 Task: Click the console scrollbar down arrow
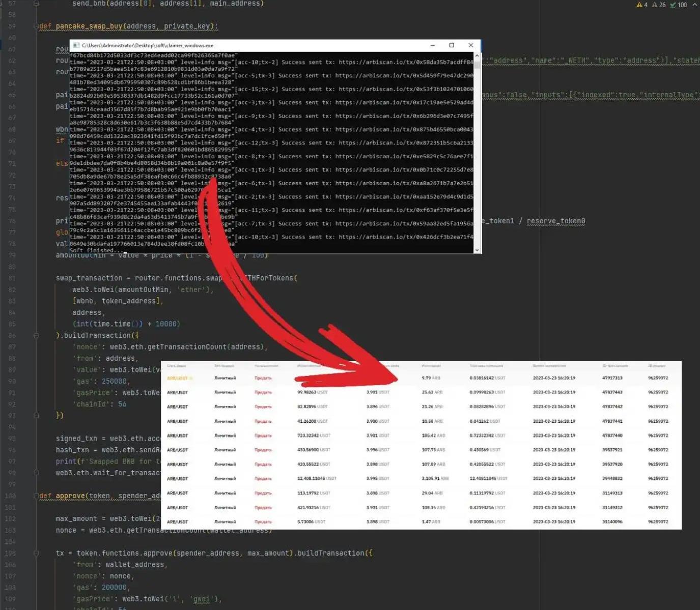coord(477,250)
